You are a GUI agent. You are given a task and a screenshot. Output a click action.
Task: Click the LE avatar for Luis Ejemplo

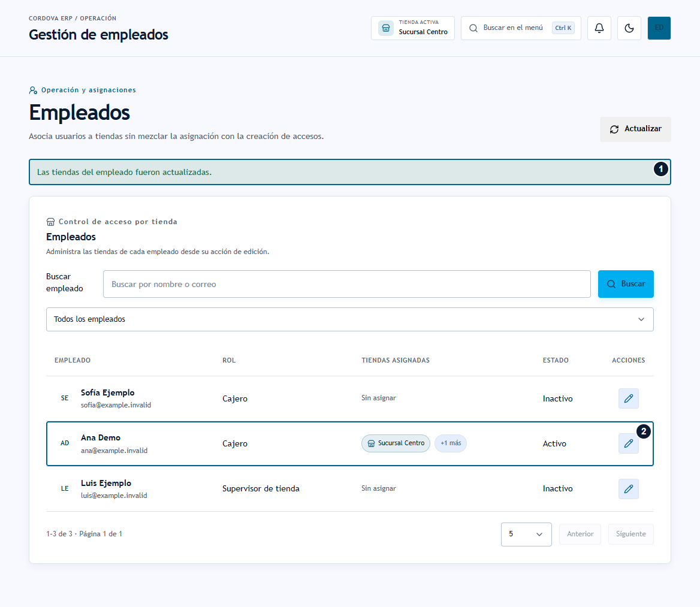click(65, 489)
